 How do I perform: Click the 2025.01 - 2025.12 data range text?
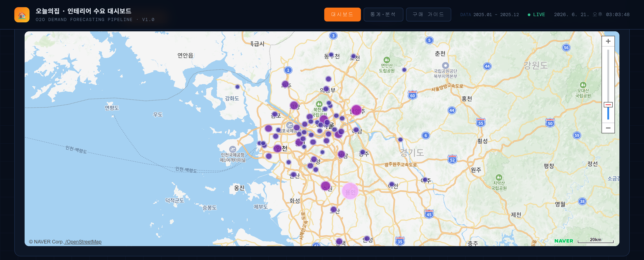(496, 15)
